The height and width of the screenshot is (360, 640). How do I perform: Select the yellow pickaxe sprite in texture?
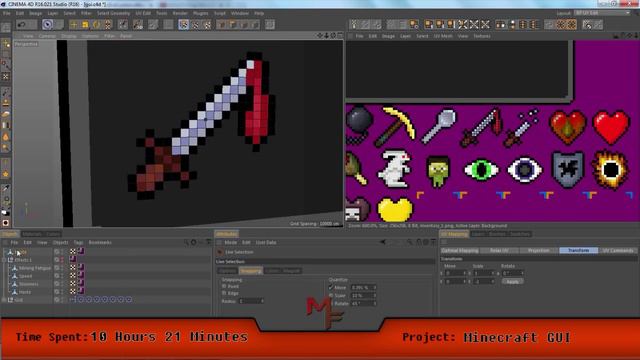click(x=395, y=126)
